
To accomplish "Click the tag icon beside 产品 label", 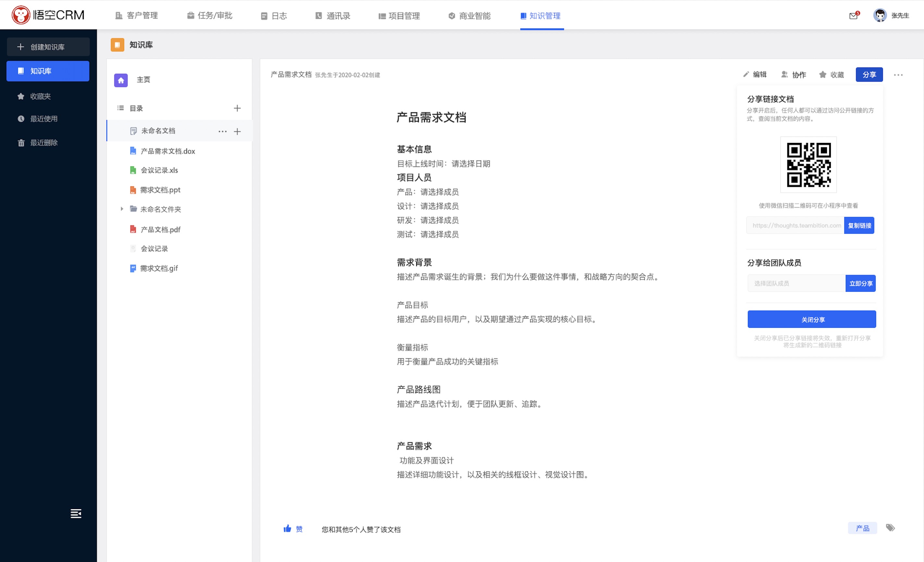I will click(x=891, y=528).
